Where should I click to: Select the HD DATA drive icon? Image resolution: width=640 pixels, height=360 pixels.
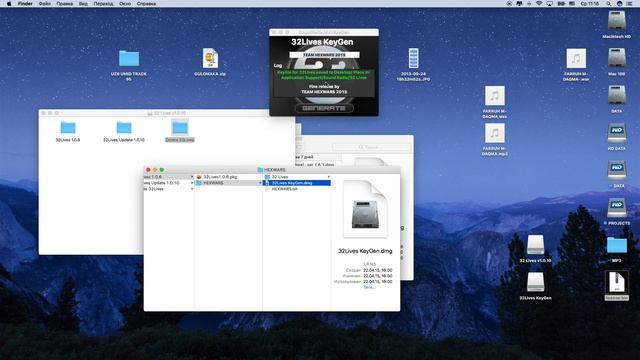click(616, 133)
